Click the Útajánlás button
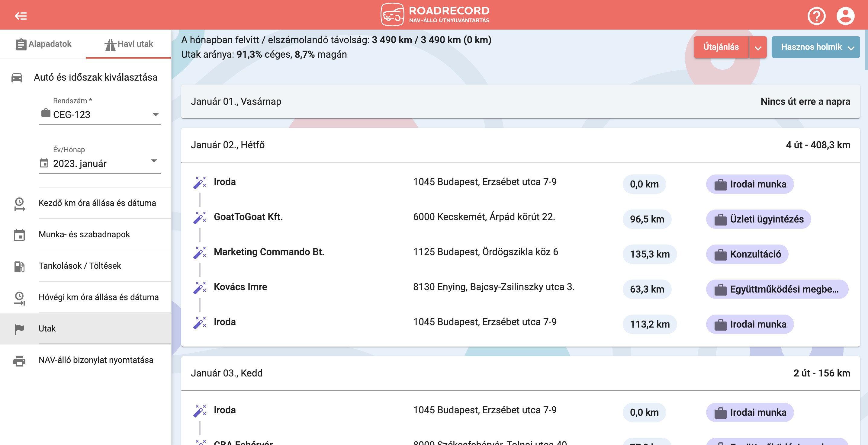 pyautogui.click(x=721, y=47)
